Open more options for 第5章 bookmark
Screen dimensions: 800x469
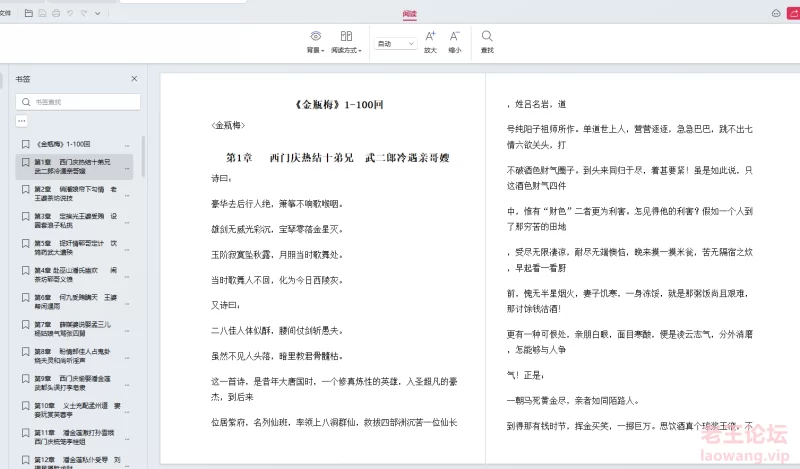pyautogui.click(x=127, y=250)
